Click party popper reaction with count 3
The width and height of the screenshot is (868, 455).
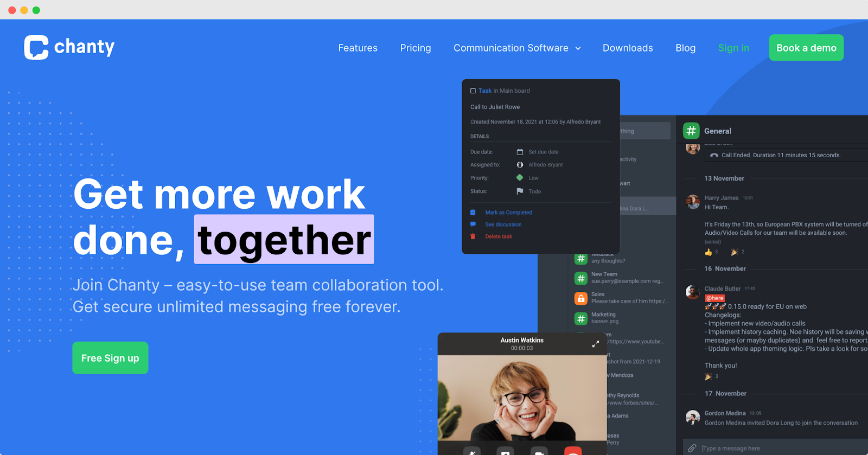[709, 376]
